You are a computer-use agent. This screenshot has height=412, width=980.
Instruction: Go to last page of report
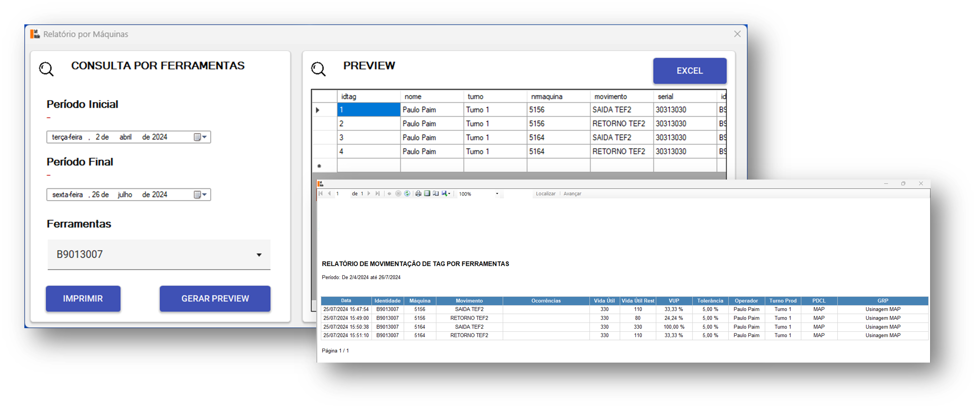[377, 193]
